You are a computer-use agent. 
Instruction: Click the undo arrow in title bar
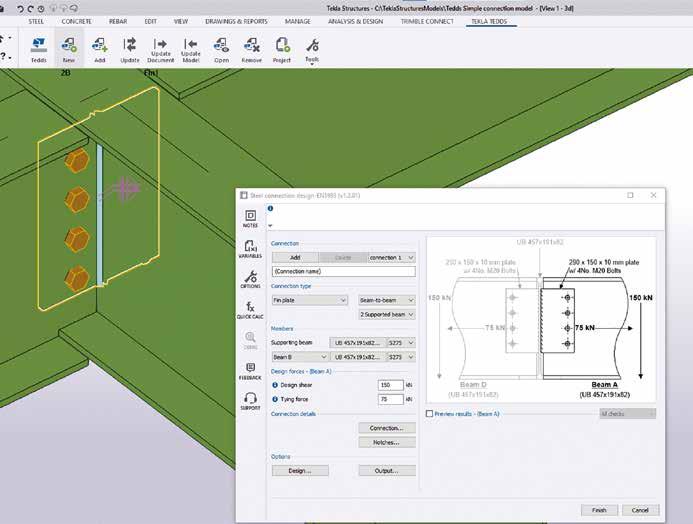(x=20, y=8)
